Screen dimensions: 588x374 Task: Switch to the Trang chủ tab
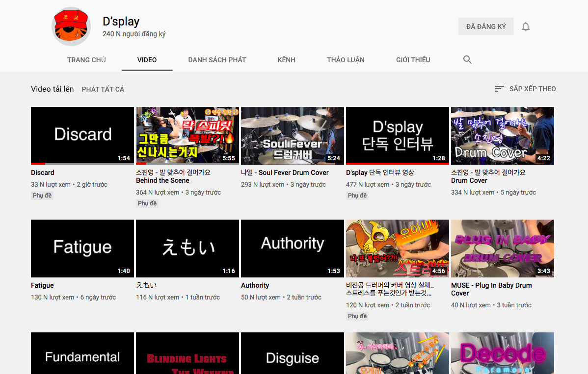(x=86, y=60)
